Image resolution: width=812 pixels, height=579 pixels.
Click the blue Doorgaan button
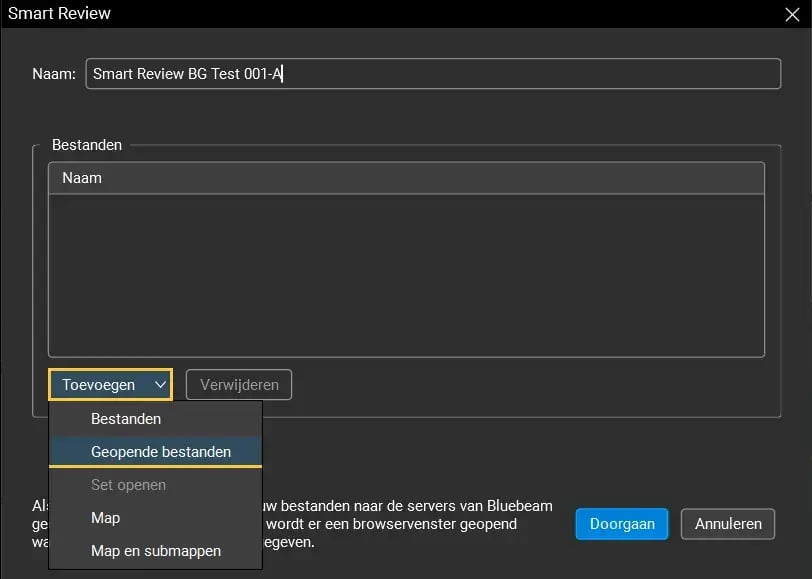coord(622,524)
